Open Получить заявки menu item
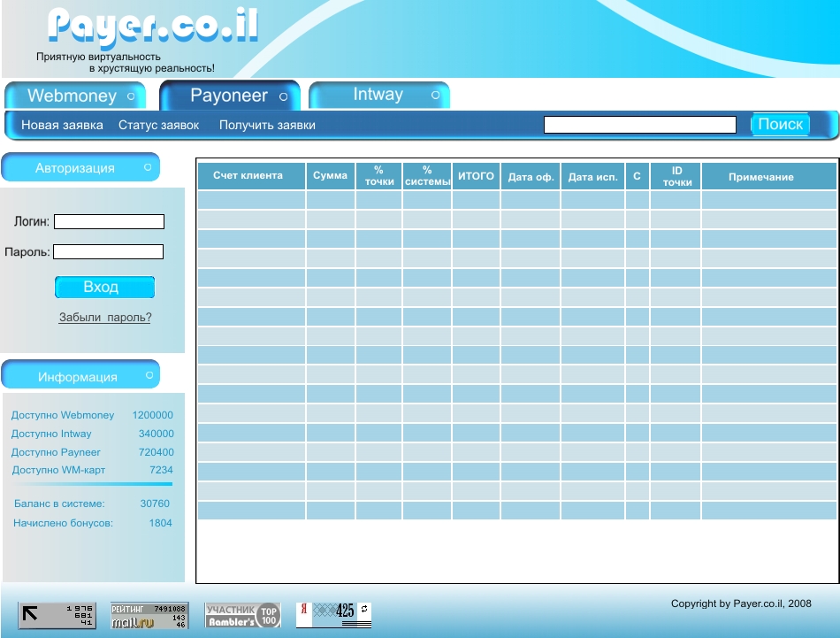Image resolution: width=840 pixels, height=638 pixels. point(267,125)
